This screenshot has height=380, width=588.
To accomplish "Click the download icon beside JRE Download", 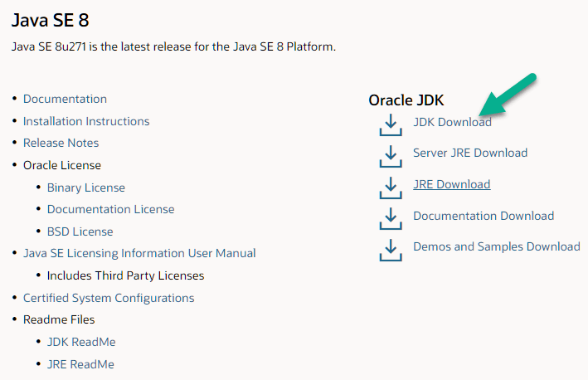I will (x=390, y=187).
